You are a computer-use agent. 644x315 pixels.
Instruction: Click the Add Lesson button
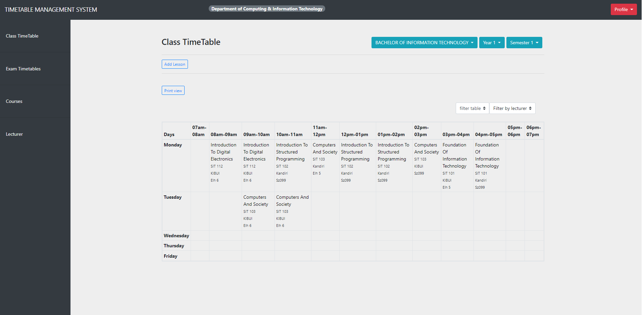point(175,64)
